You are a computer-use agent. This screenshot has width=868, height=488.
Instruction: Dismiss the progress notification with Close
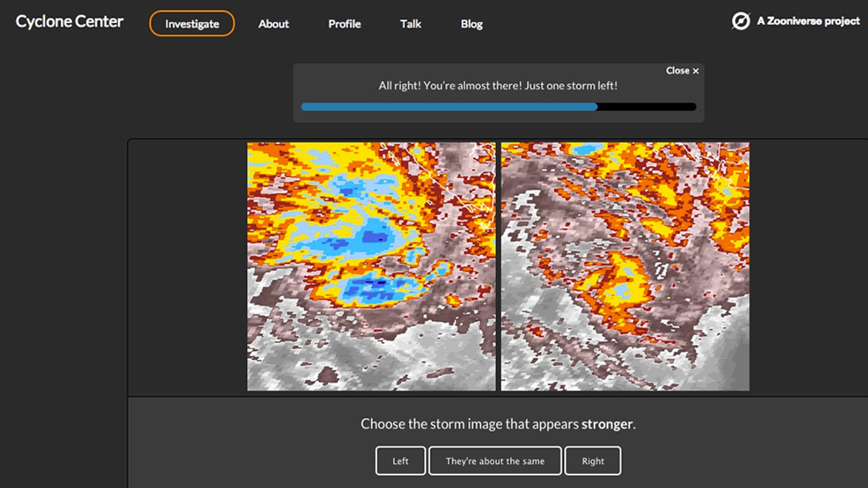677,71
